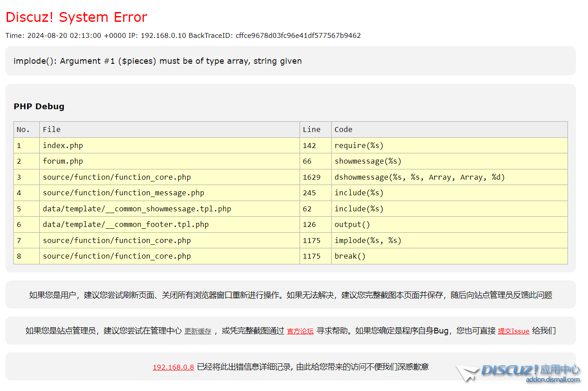Open the 更新缓存 link

click(x=198, y=331)
